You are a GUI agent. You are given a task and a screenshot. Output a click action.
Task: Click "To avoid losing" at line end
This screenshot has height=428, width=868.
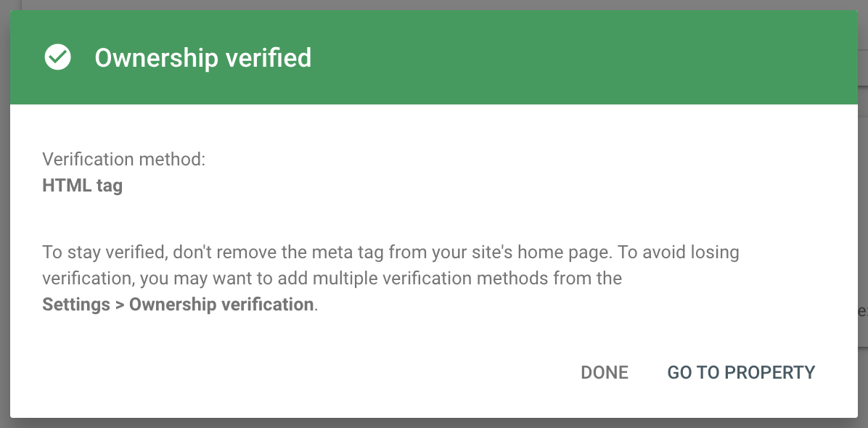(683, 252)
